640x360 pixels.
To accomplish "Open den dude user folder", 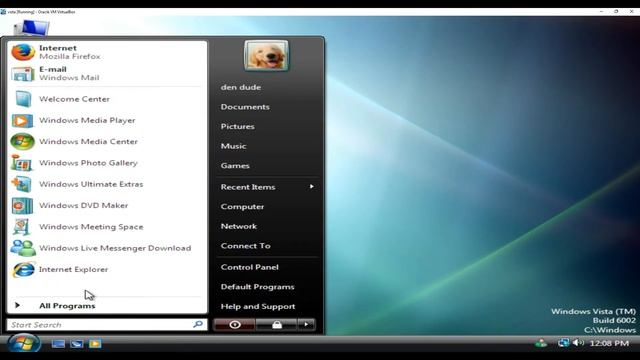I will 241,87.
